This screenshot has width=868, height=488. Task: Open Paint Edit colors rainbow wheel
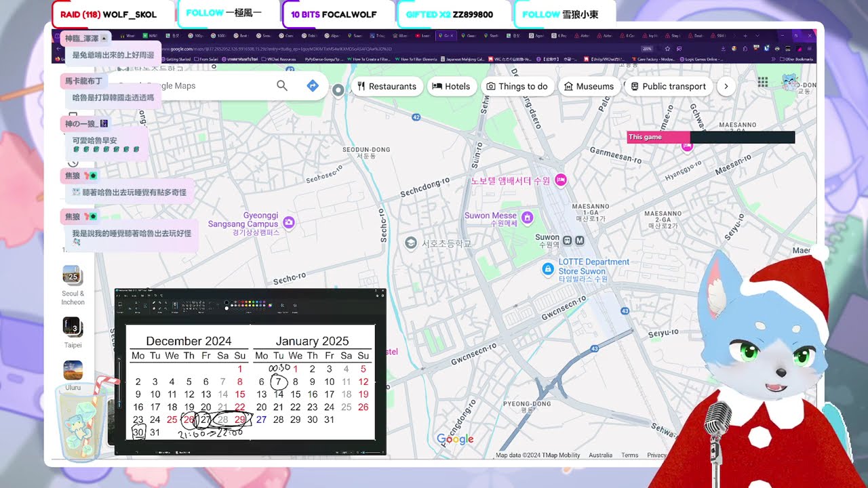pos(270,306)
